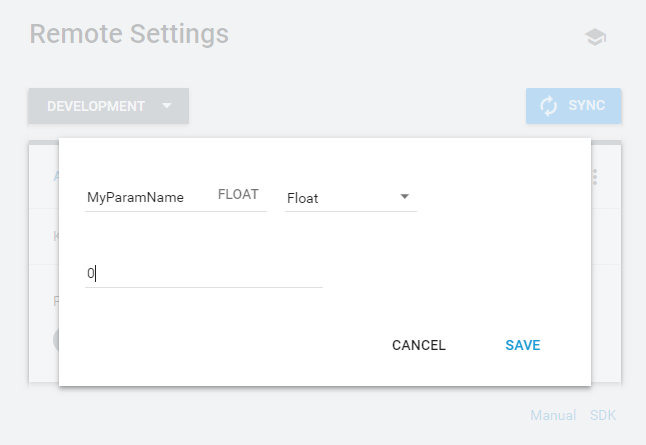Open the SDK link
This screenshot has width=646, height=445.
pyautogui.click(x=603, y=415)
